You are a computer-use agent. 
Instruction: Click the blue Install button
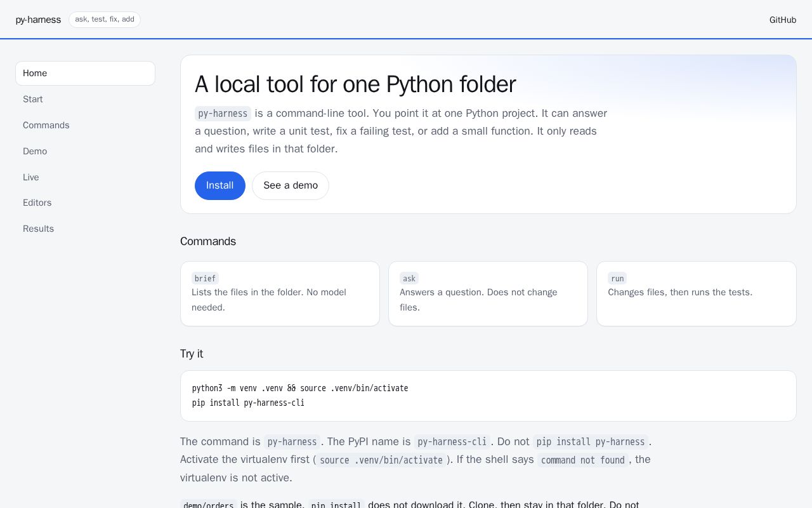[x=219, y=185]
